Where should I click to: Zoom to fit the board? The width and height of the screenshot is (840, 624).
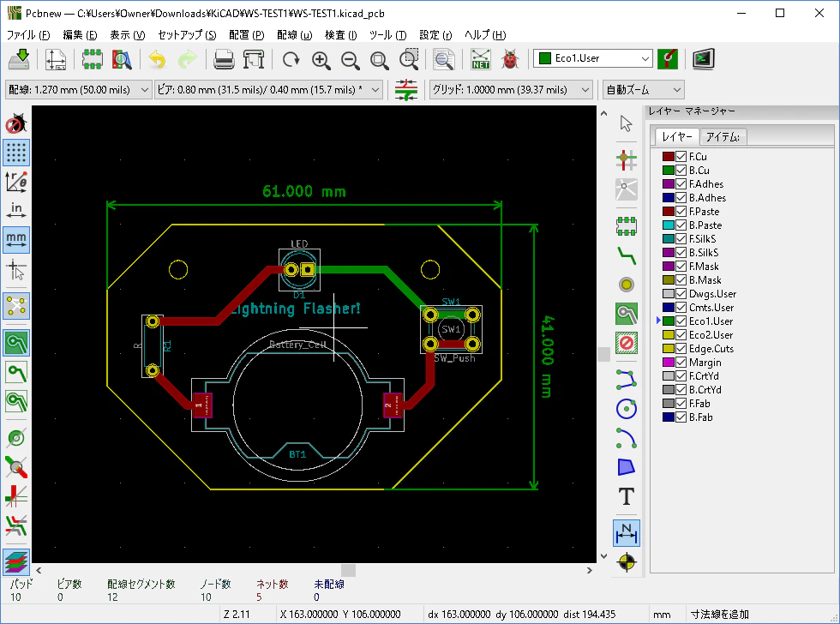click(380, 59)
